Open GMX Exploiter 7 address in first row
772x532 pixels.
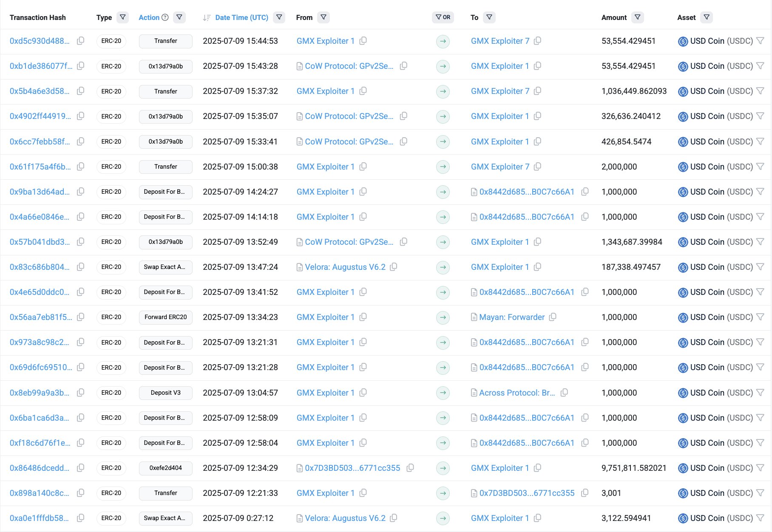coord(500,41)
